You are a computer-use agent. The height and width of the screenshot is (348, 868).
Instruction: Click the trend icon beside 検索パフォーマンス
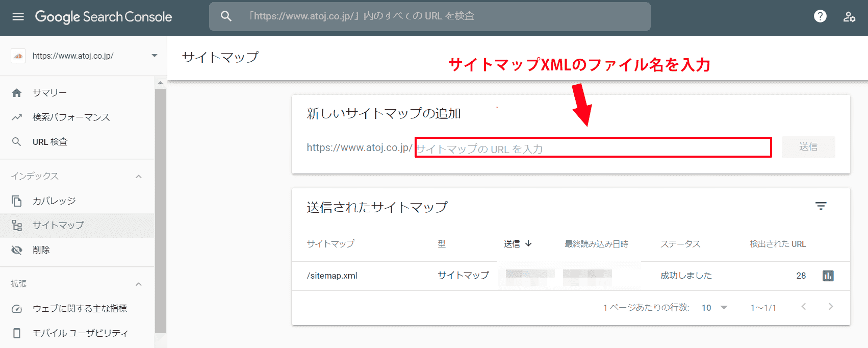[x=17, y=117]
